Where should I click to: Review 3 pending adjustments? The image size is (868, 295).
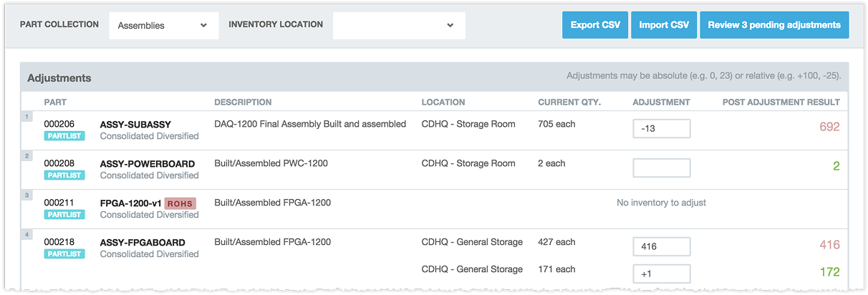click(x=774, y=25)
